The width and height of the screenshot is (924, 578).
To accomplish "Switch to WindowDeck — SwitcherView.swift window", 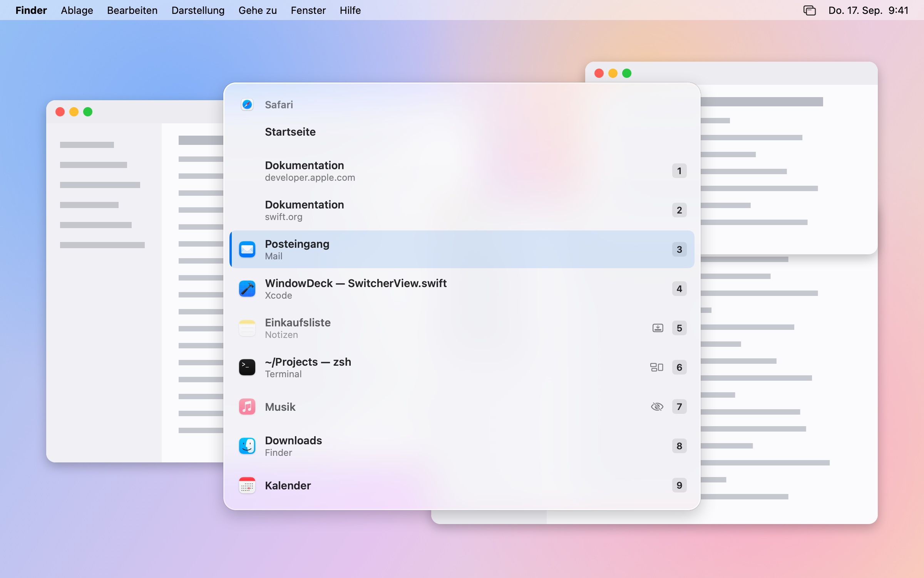I will pos(462,289).
